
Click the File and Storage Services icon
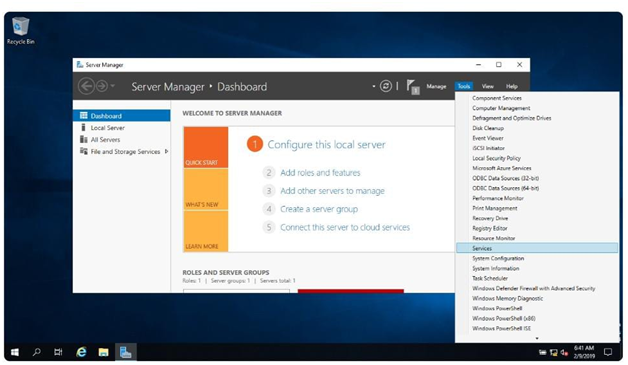[83, 151]
